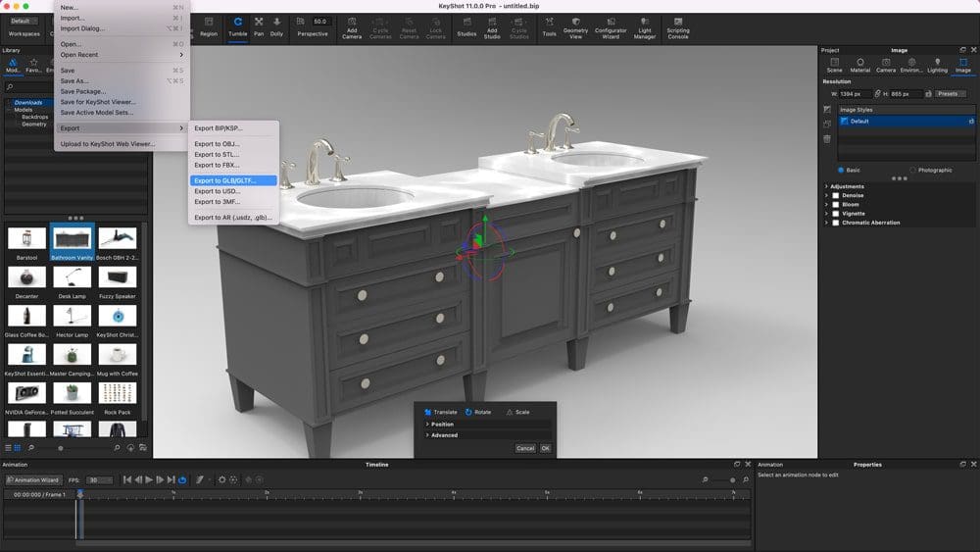Enable the Denoise checkbox
This screenshot has width=980, height=552.
[x=836, y=196]
